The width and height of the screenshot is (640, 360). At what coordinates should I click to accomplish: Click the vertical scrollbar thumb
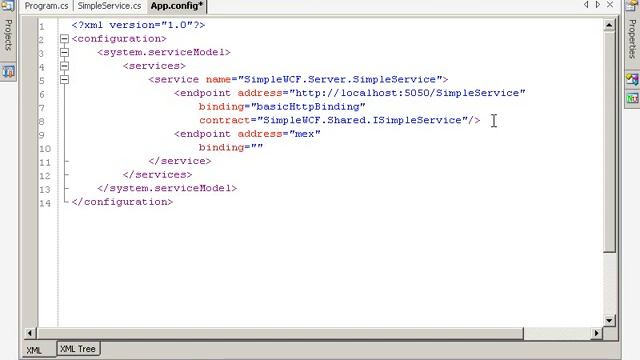pyautogui.click(x=609, y=142)
